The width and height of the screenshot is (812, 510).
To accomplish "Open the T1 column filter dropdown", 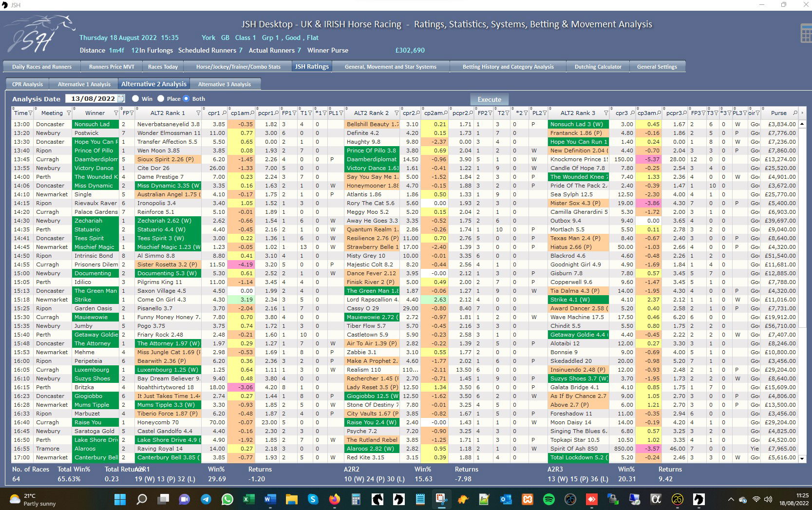I will [310, 113].
